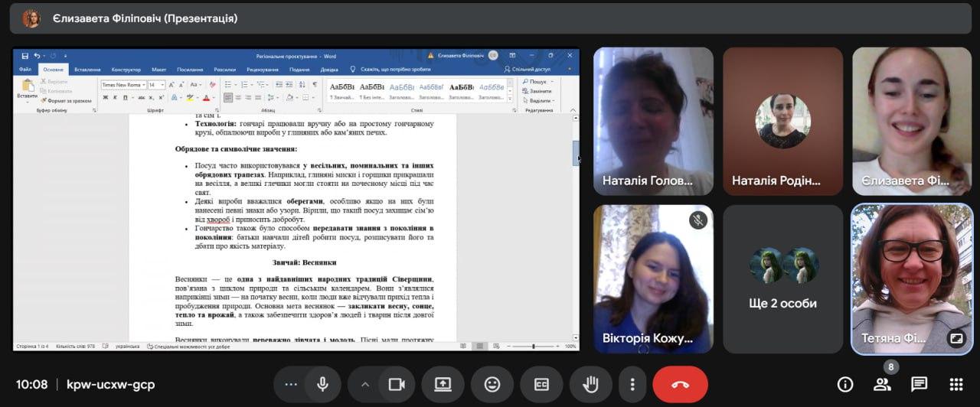Screen dimensions: 980x407
Task: Open meeting details info icon
Action: [x=845, y=384]
